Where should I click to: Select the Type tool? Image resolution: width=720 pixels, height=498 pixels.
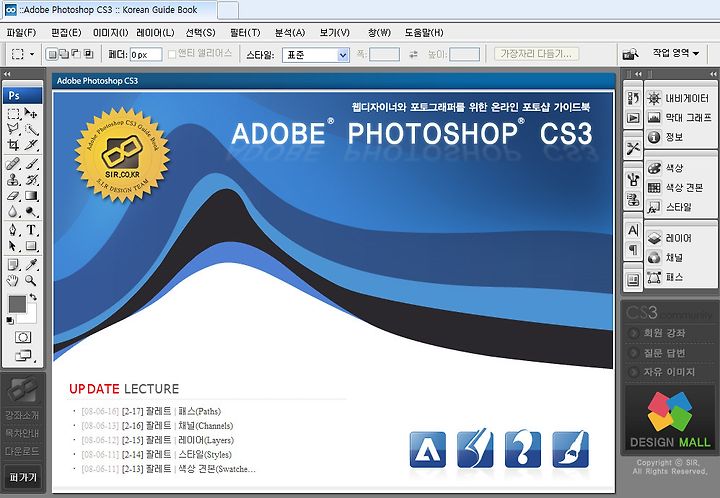tap(31, 230)
